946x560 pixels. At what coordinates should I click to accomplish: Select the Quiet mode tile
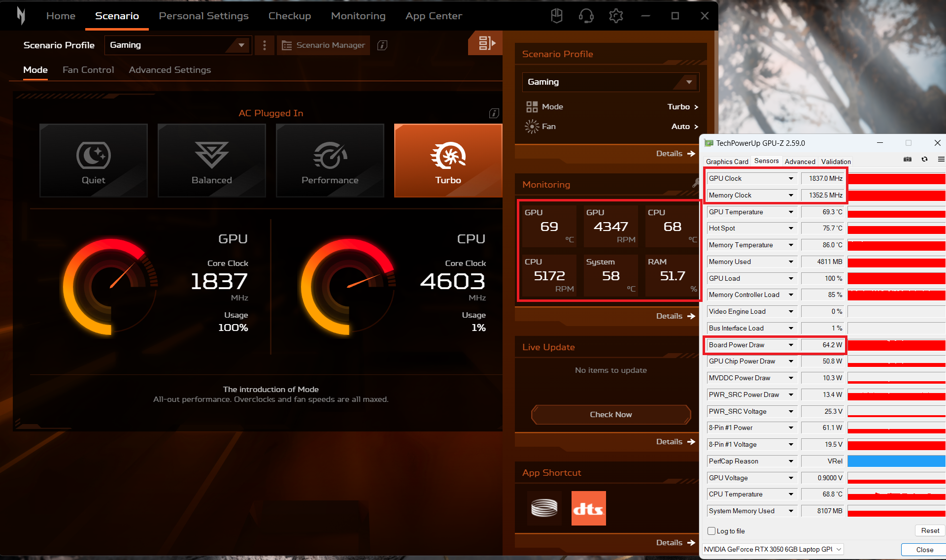tap(94, 161)
